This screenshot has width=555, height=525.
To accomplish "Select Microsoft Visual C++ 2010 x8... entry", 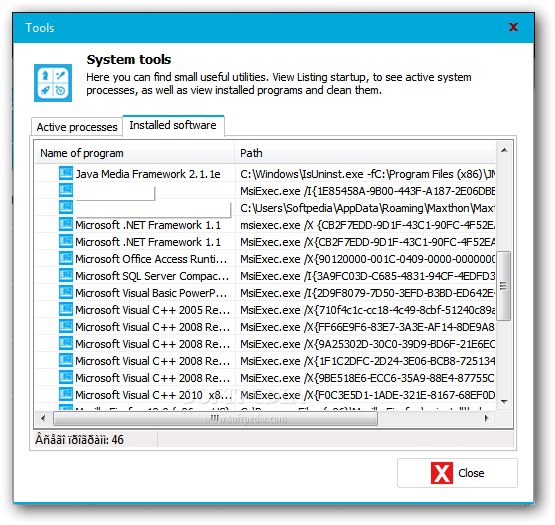I will click(154, 395).
